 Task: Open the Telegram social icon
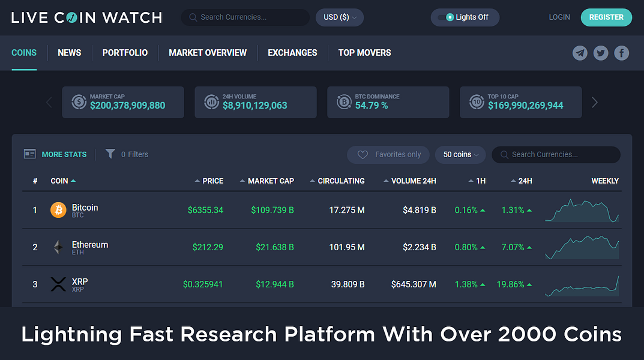(x=580, y=53)
